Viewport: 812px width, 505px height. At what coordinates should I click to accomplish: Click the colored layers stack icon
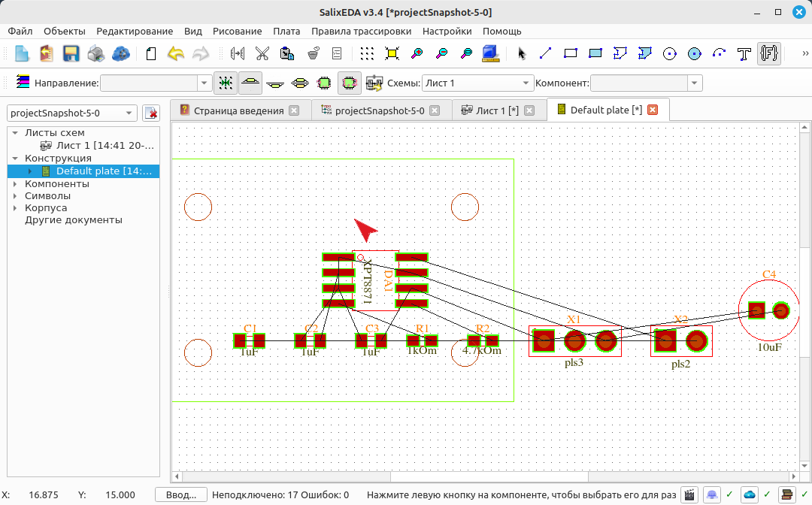click(23, 82)
